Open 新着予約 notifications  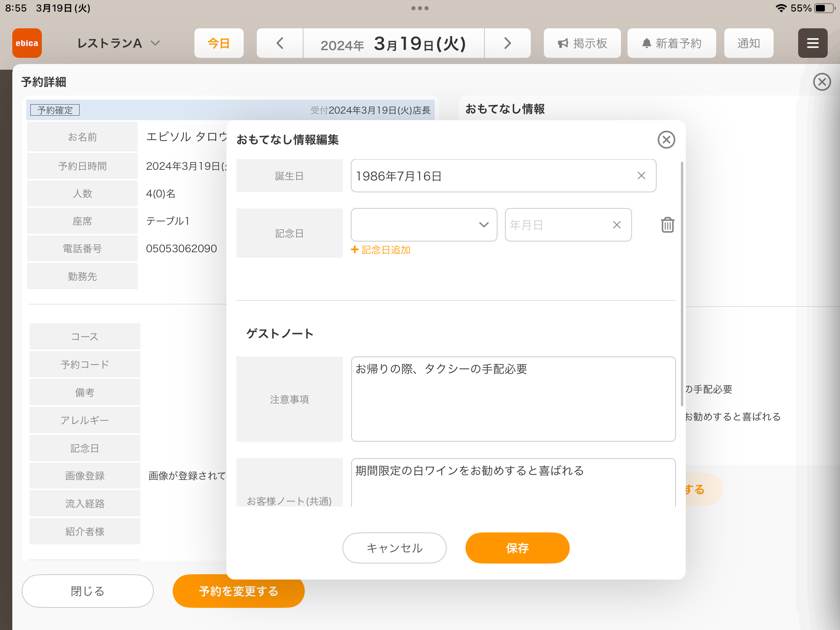coord(671,43)
